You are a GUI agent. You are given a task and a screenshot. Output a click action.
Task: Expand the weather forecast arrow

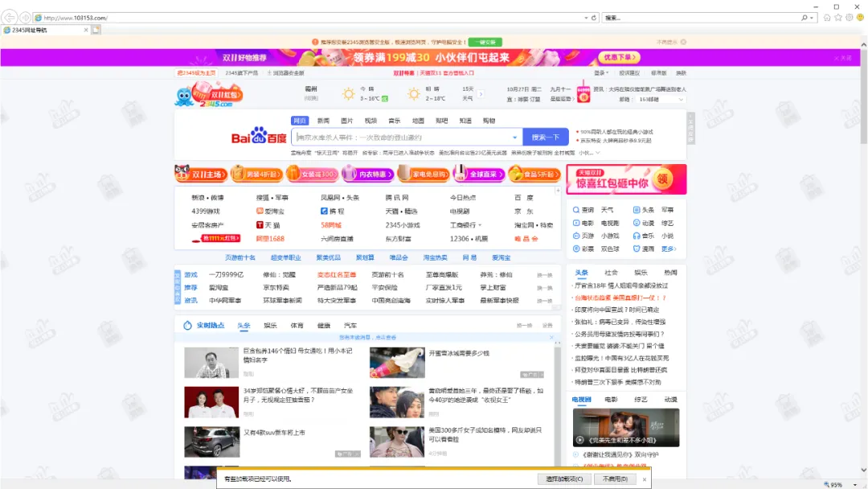[x=481, y=94]
